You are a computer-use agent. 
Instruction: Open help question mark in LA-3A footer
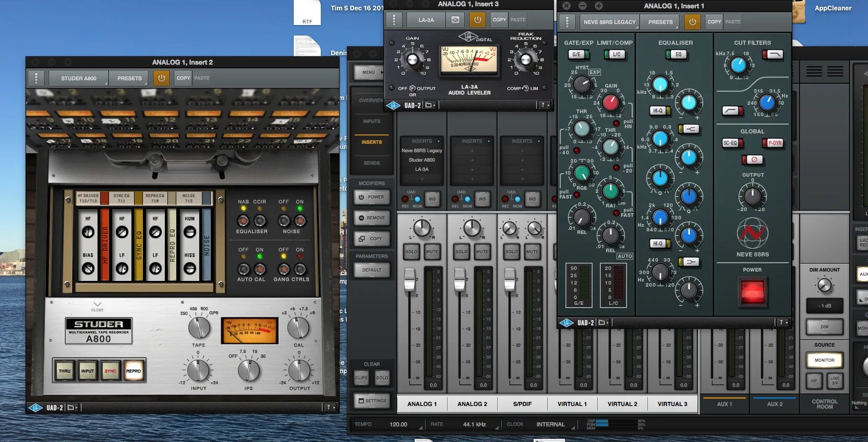[x=543, y=105]
